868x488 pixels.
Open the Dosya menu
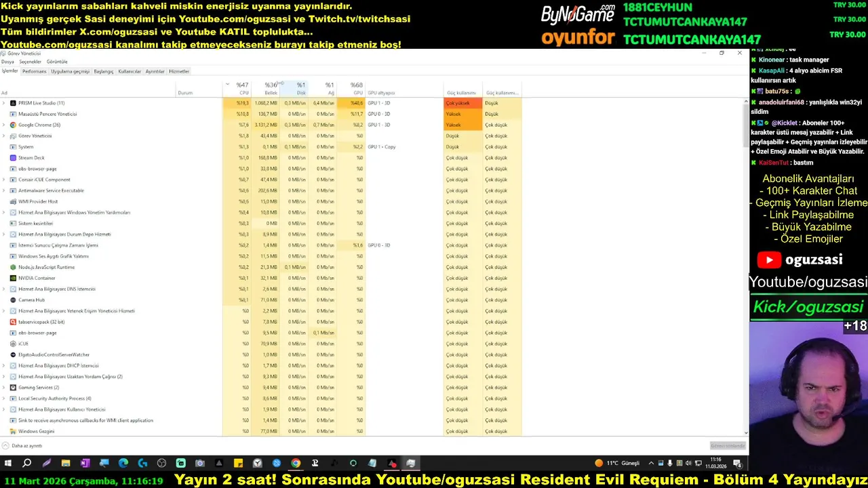click(x=7, y=62)
